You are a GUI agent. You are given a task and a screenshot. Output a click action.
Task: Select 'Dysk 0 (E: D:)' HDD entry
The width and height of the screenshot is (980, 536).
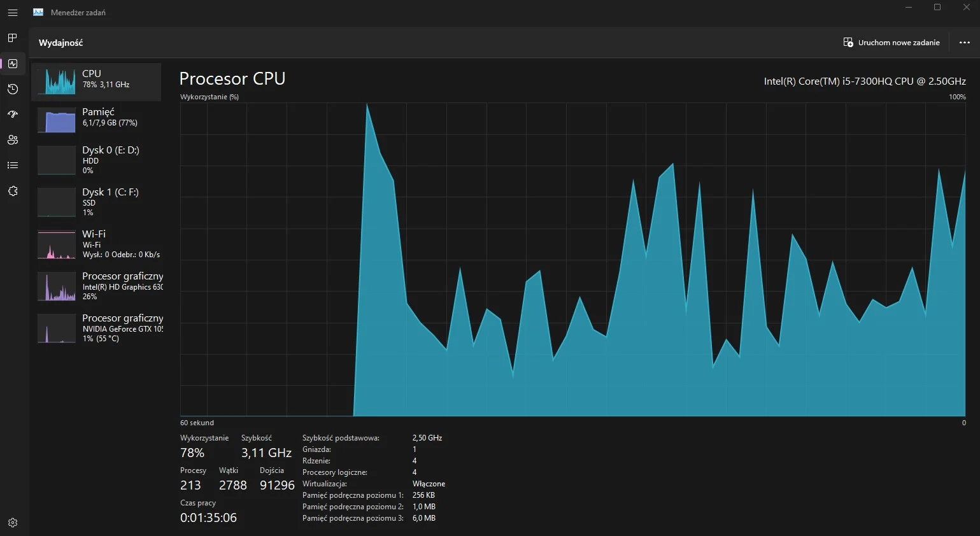tap(96, 160)
